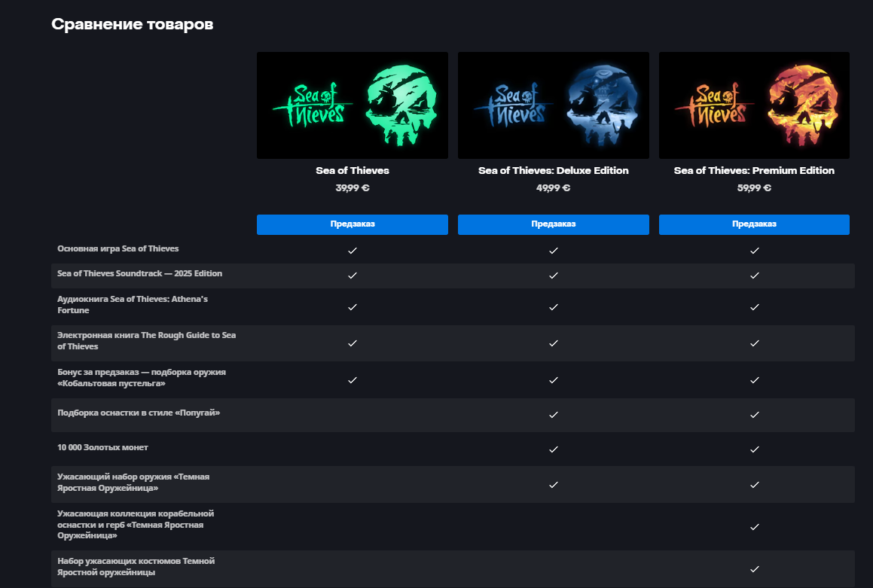Image resolution: width=873 pixels, height=588 pixels.
Task: Click Deluxe checkmark for Athena's Fortune audiobook
Action: (554, 307)
